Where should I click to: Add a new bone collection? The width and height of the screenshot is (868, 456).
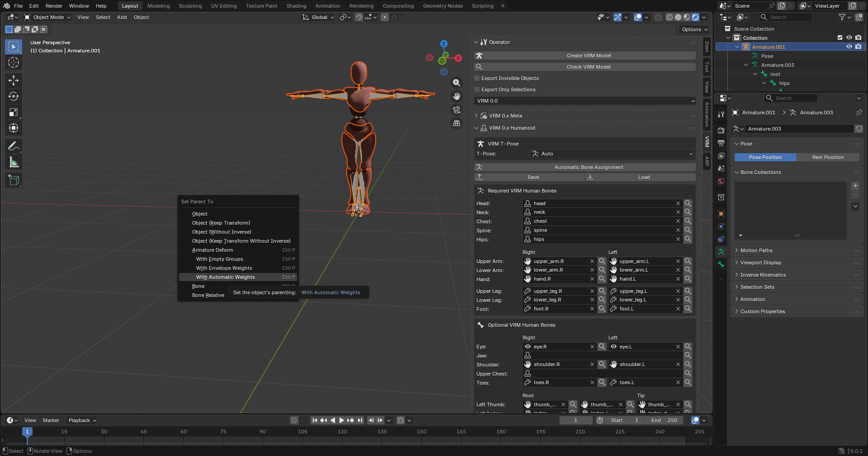pos(855,186)
